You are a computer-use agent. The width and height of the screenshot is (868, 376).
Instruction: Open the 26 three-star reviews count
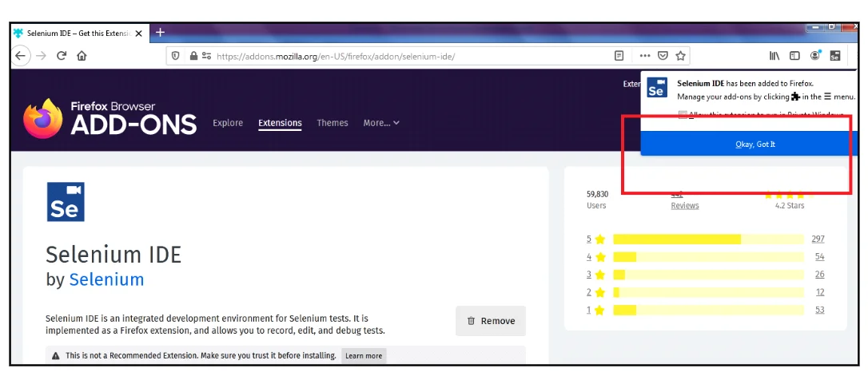[820, 275]
